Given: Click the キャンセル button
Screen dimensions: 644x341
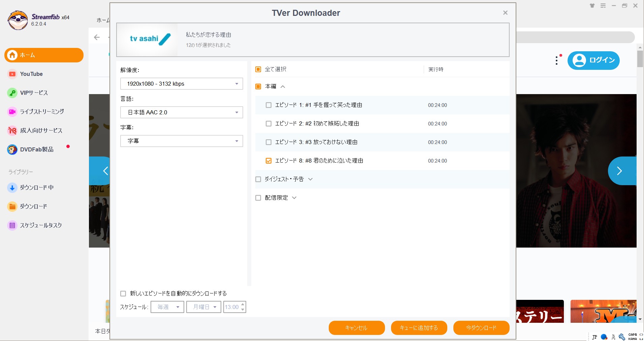Looking at the screenshot, I should coord(357,328).
